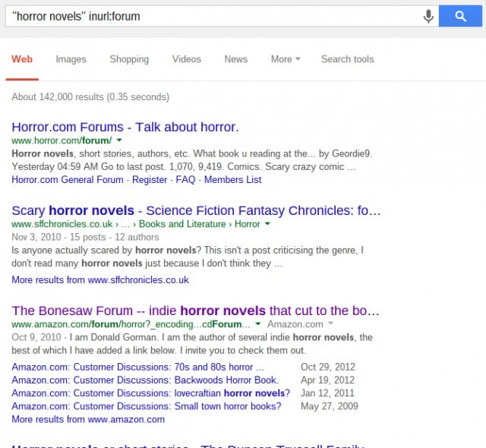Open the News tab
The width and height of the screenshot is (486, 448).
236,59
